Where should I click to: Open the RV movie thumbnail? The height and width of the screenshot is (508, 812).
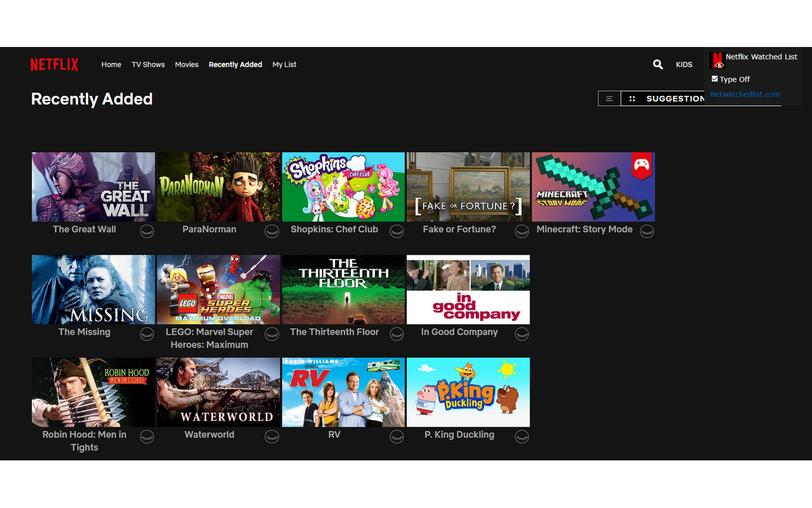[x=343, y=392]
